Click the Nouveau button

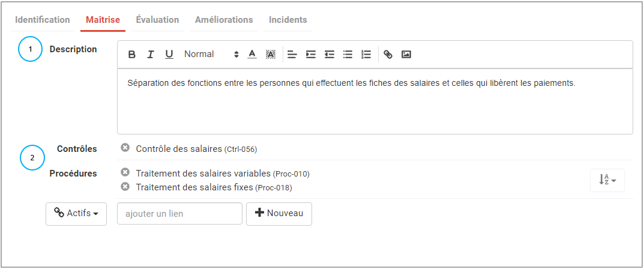(x=279, y=214)
